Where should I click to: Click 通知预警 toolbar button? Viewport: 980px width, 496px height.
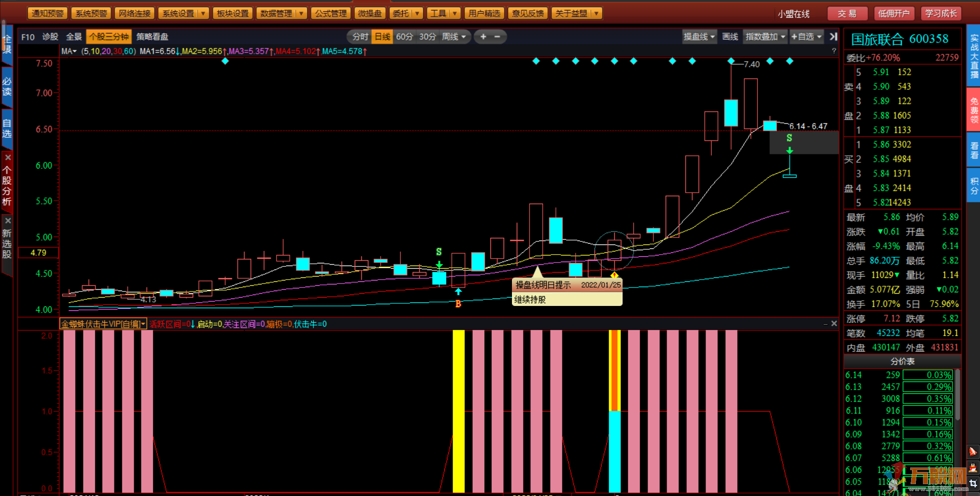coord(47,14)
